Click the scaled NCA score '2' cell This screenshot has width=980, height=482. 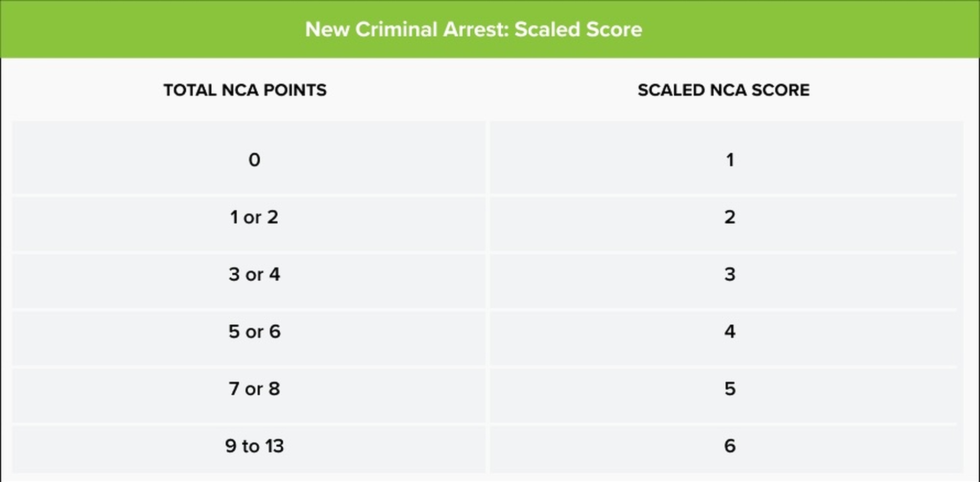coord(730,217)
